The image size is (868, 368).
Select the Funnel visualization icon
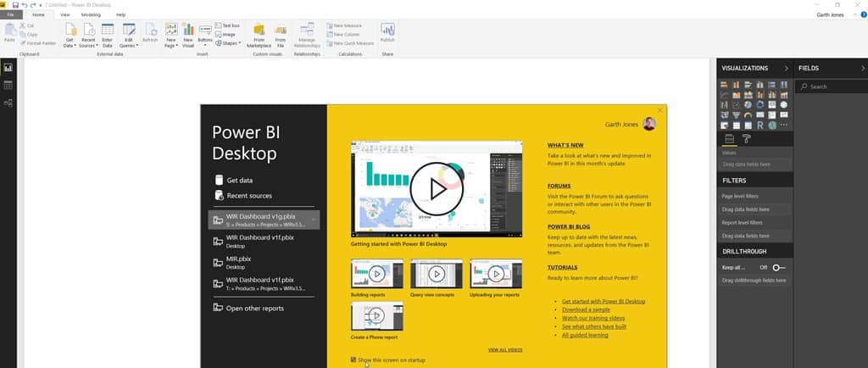point(737,115)
